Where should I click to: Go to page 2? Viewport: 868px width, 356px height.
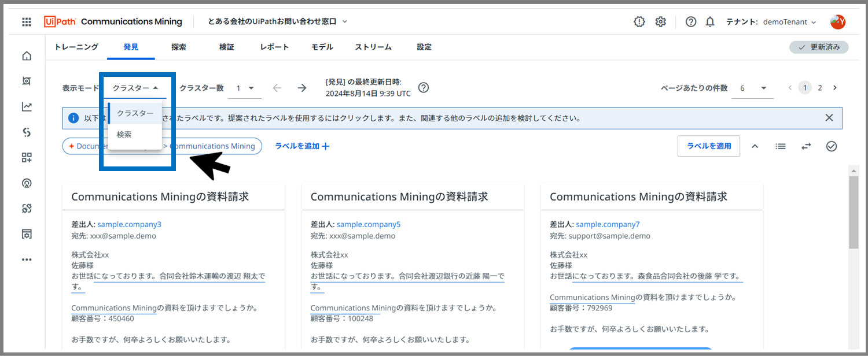[820, 88]
